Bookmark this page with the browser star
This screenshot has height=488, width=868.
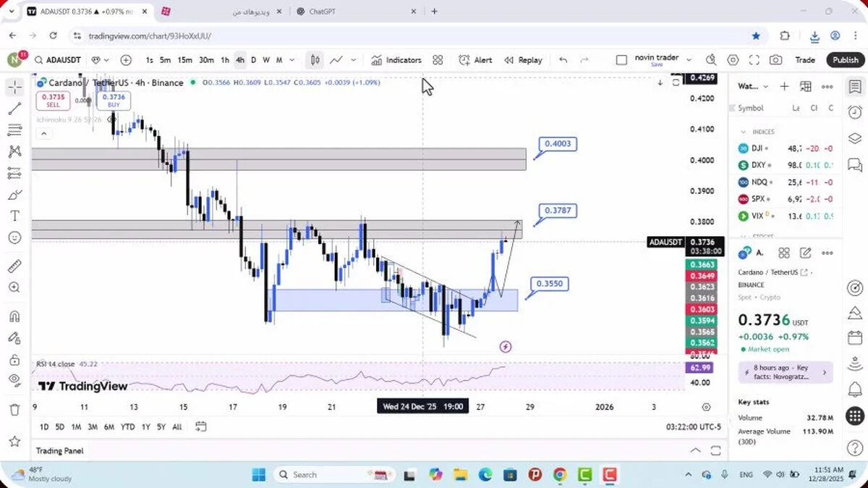pos(756,35)
